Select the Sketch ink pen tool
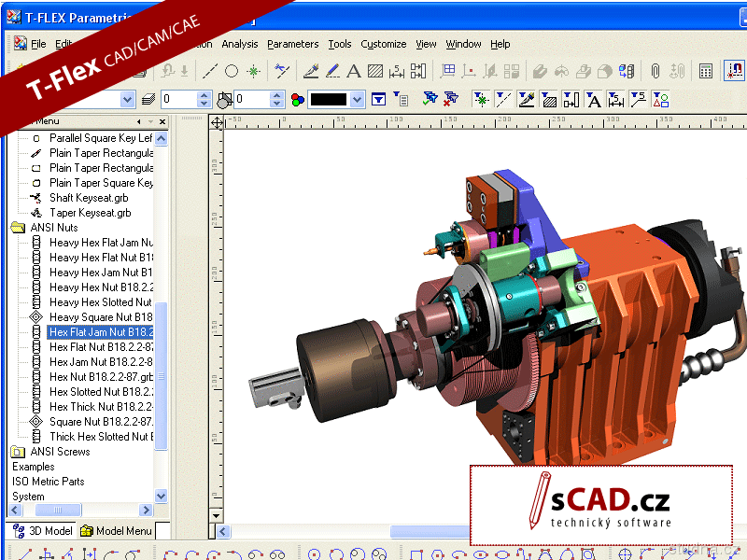747x560 pixels. click(311, 72)
